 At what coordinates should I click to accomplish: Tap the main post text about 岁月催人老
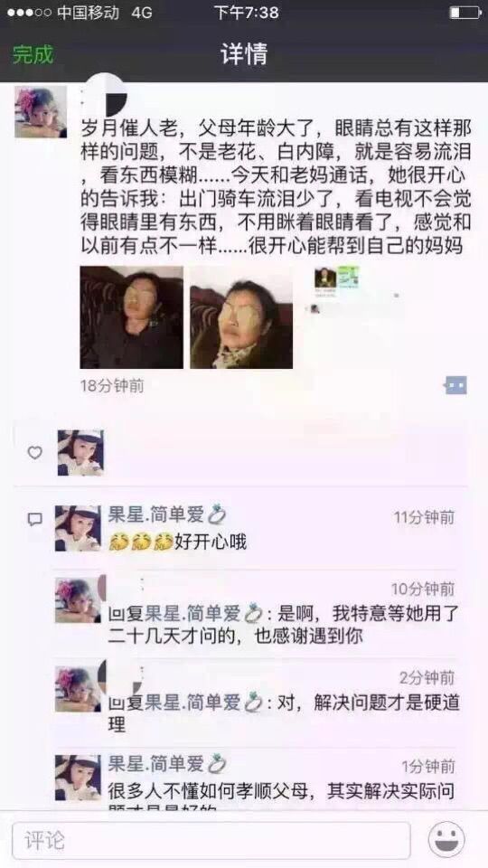276,187
